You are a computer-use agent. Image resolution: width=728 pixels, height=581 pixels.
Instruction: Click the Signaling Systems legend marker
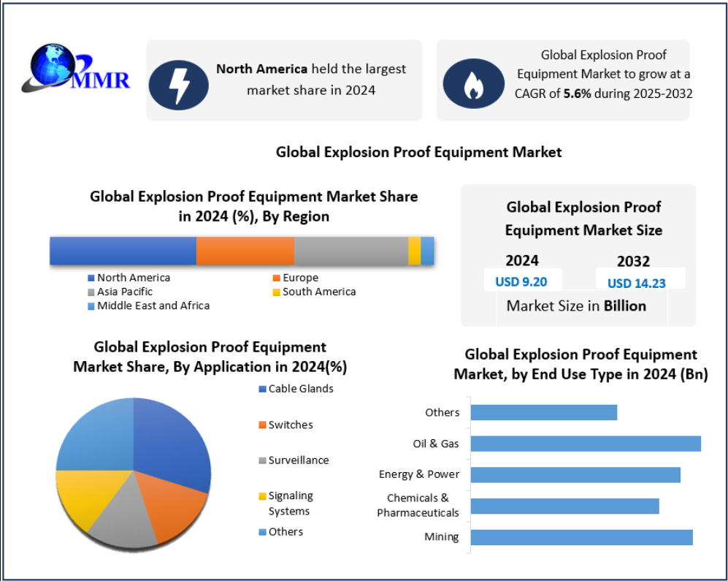[x=262, y=496]
